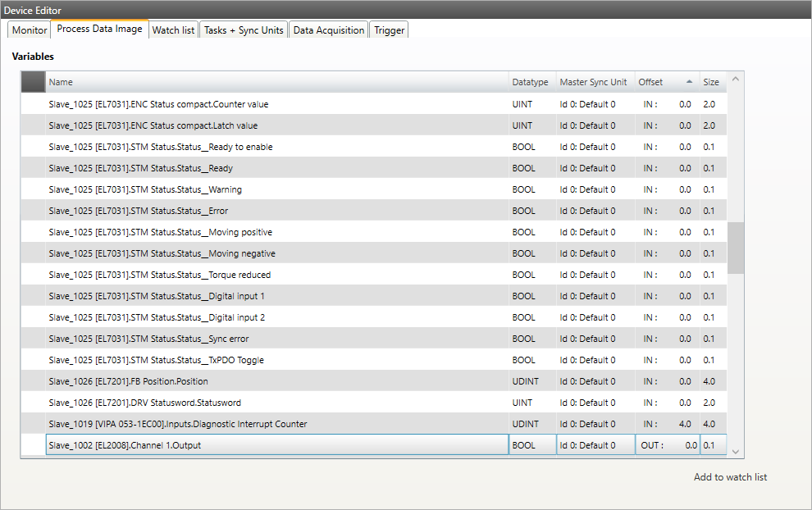Screen dimensions: 812x510
Task: Select the FB Position.Position variable of Slave_1026
Action: point(246,381)
